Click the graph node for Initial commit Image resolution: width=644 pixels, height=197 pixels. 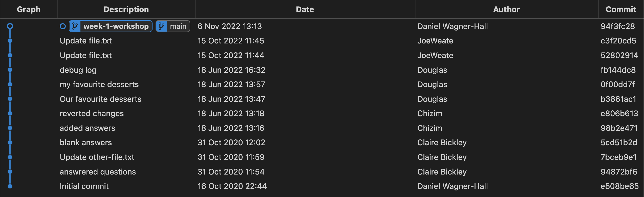tap(10, 186)
